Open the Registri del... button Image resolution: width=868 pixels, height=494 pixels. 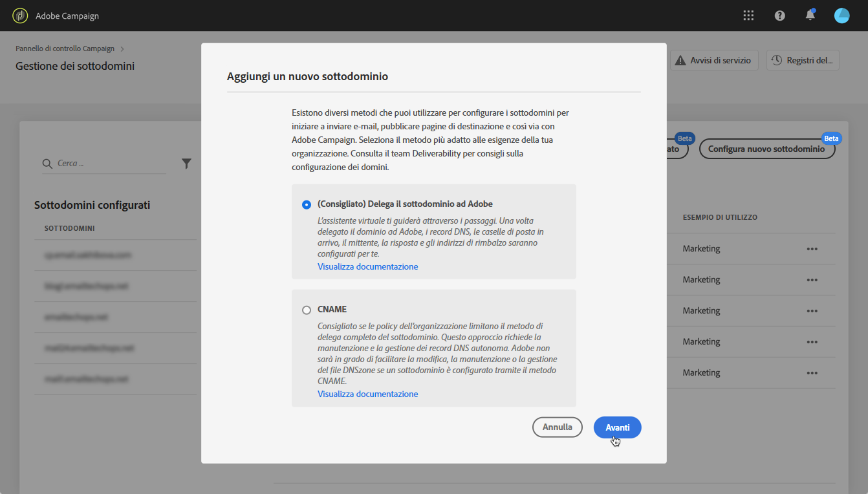[x=803, y=60]
